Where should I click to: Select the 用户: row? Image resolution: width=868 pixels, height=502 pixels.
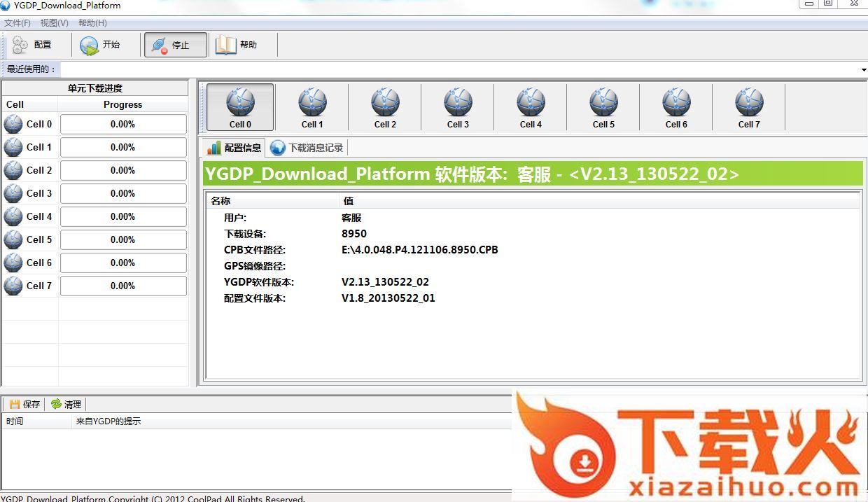click(533, 218)
